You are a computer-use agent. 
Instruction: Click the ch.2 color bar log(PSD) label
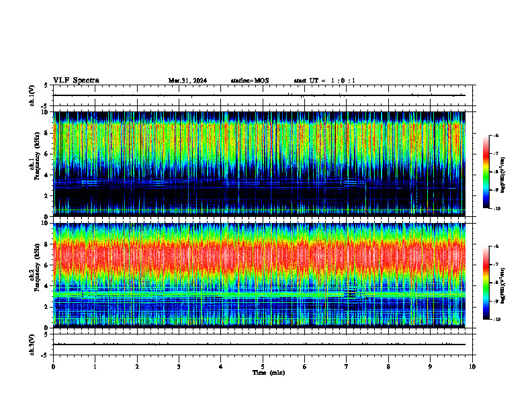click(x=503, y=286)
